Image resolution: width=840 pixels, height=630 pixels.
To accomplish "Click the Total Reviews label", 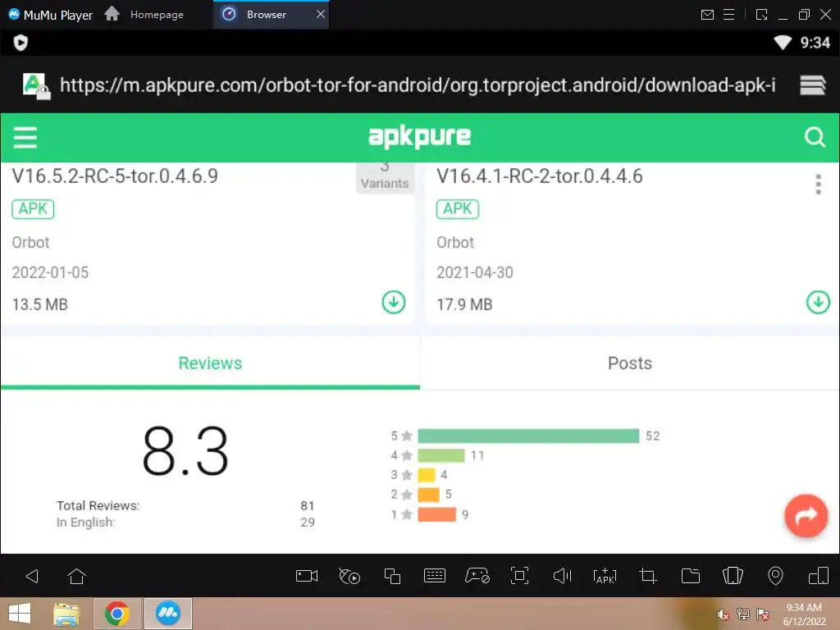I will click(98, 505).
